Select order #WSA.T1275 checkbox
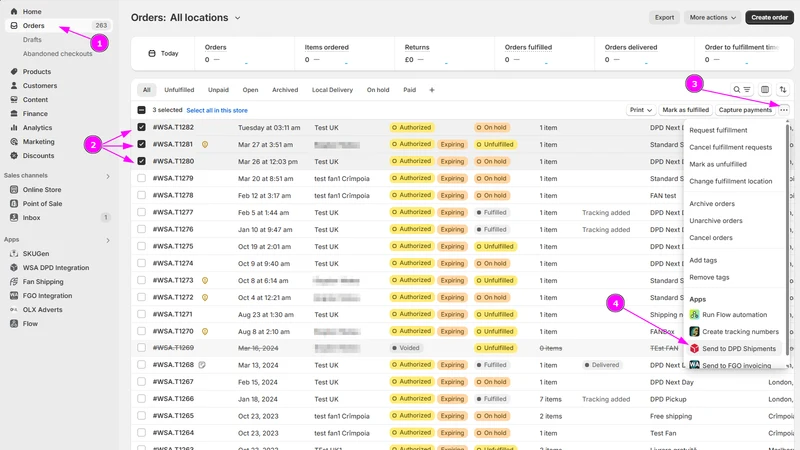This screenshot has width=800, height=450. 141,246
